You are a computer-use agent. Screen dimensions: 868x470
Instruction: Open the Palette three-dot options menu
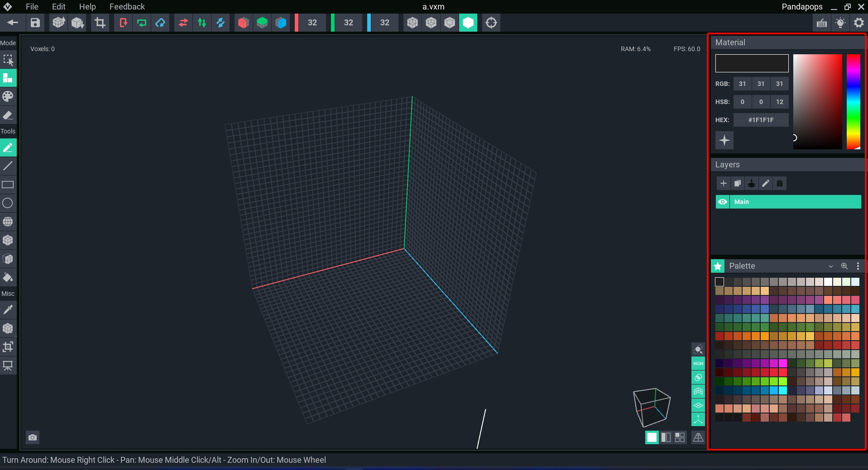pyautogui.click(x=858, y=266)
